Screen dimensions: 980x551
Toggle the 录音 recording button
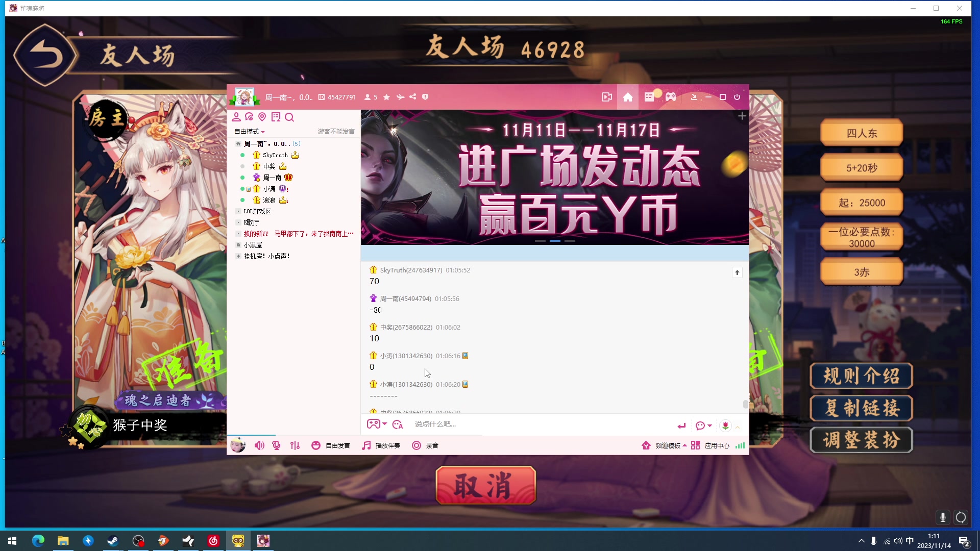[x=425, y=445]
